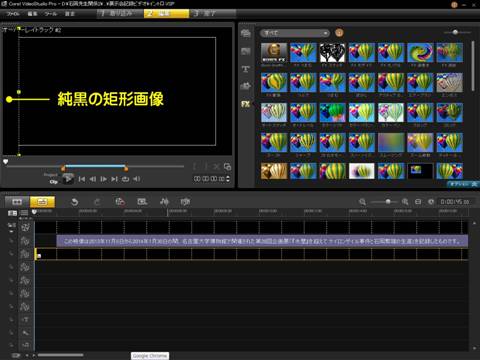Set mark-out bracket in preview panel
This screenshot has height=360, width=480.
(206, 167)
